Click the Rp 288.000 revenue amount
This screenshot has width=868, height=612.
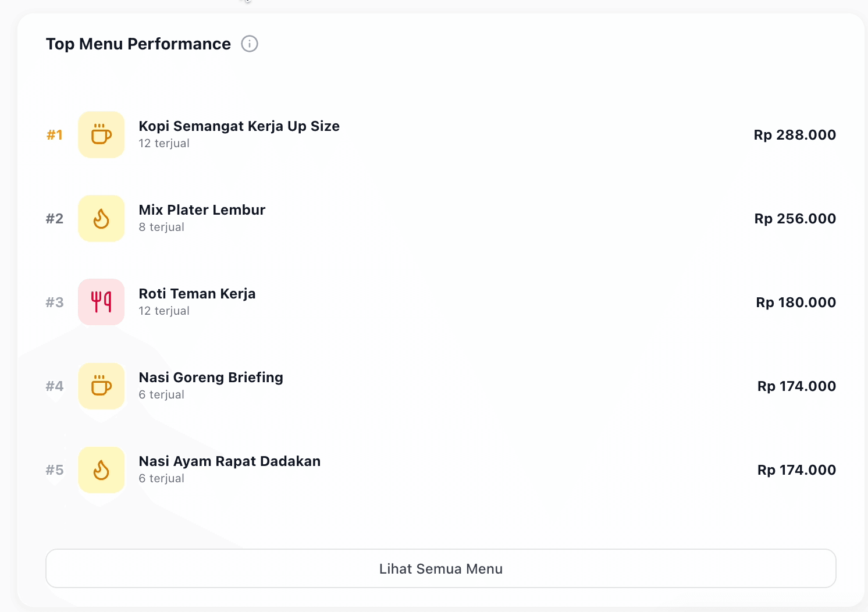coord(795,135)
